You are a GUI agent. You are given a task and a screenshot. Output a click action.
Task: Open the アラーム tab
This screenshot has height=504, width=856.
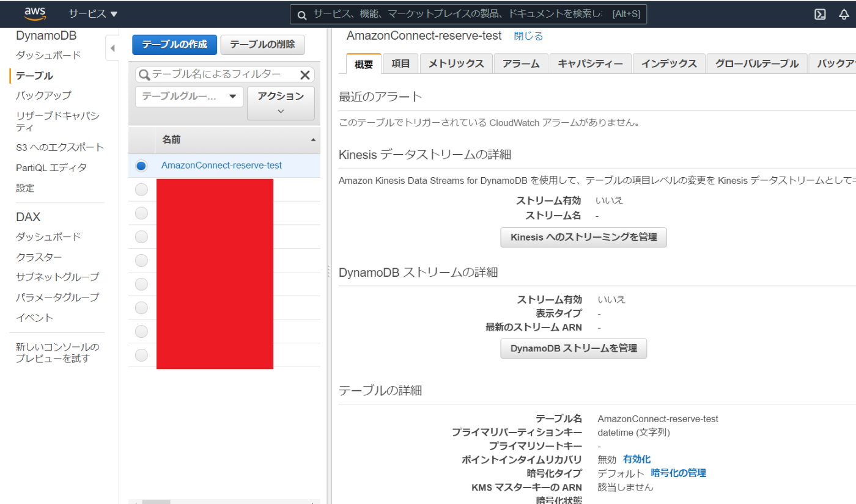pos(521,64)
